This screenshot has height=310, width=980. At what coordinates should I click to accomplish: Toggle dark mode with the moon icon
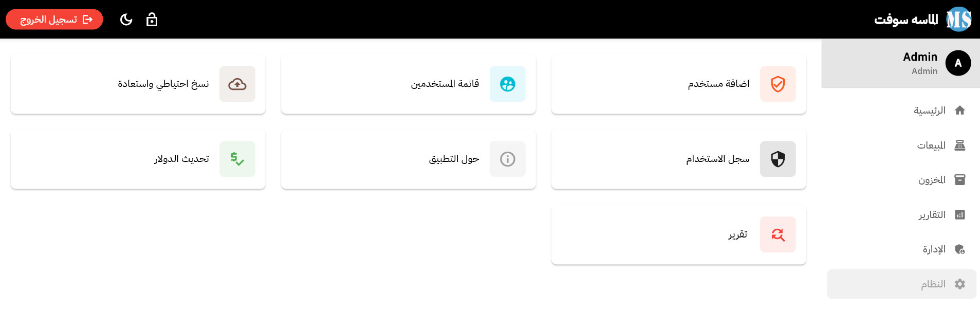(x=125, y=20)
